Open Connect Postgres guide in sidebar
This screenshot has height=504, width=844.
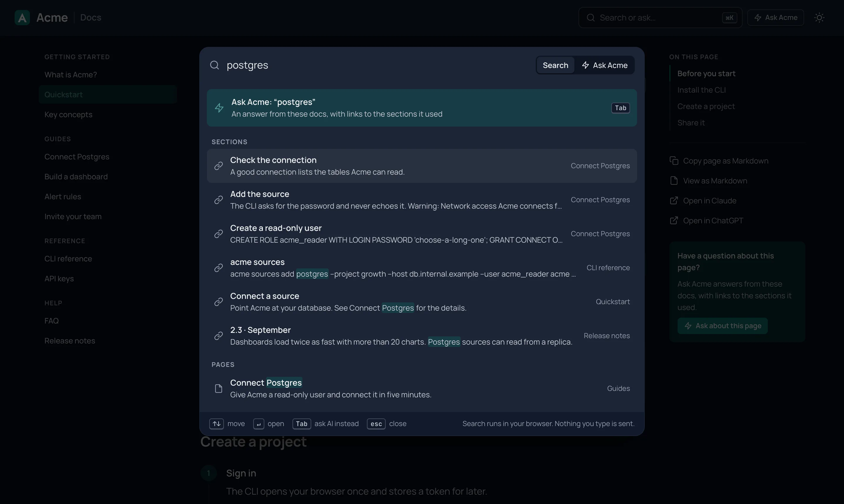pos(77,156)
